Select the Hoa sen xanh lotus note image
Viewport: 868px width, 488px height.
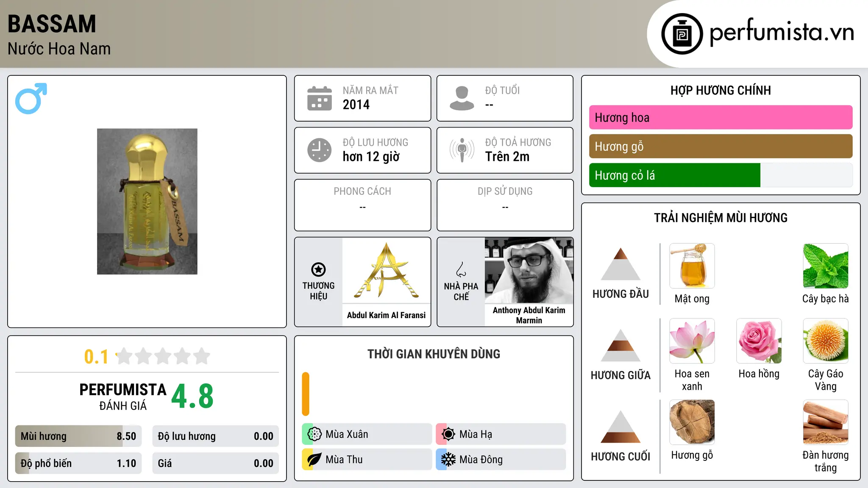coord(692,341)
